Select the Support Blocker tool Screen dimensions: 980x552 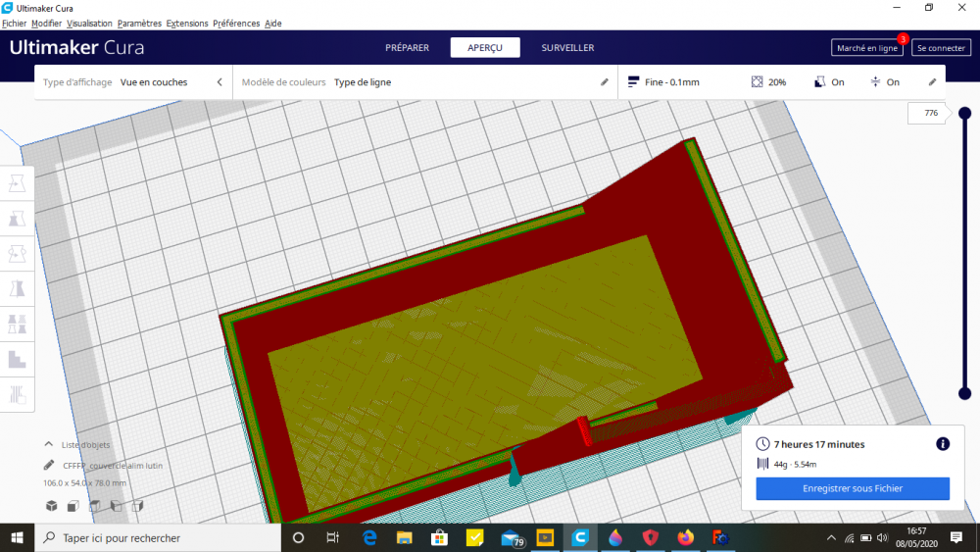(x=17, y=360)
